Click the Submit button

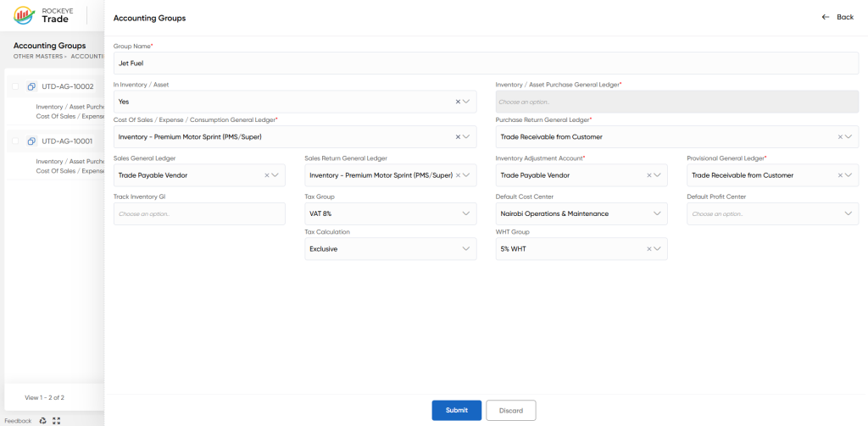click(x=457, y=411)
